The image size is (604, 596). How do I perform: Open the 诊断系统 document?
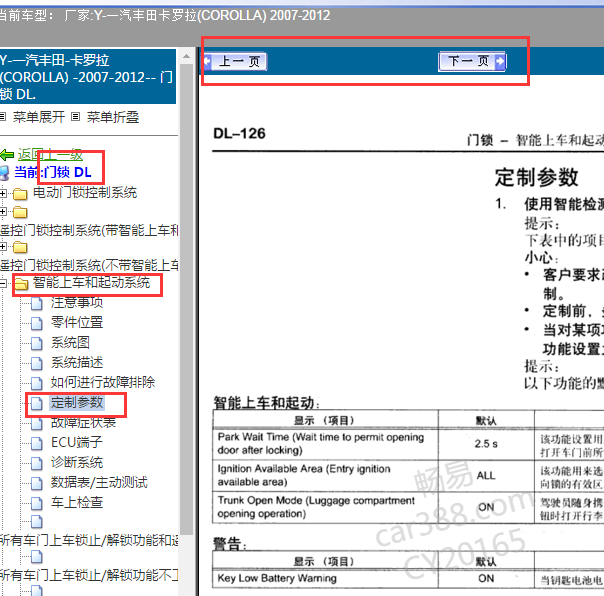77,462
